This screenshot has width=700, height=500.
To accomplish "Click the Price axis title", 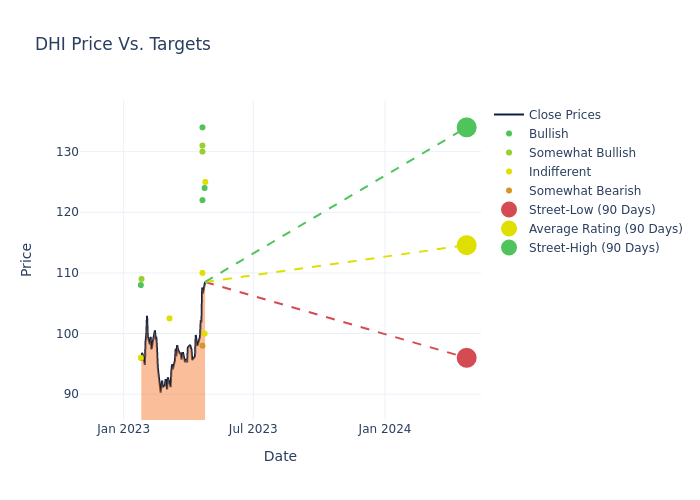I will click(27, 259).
